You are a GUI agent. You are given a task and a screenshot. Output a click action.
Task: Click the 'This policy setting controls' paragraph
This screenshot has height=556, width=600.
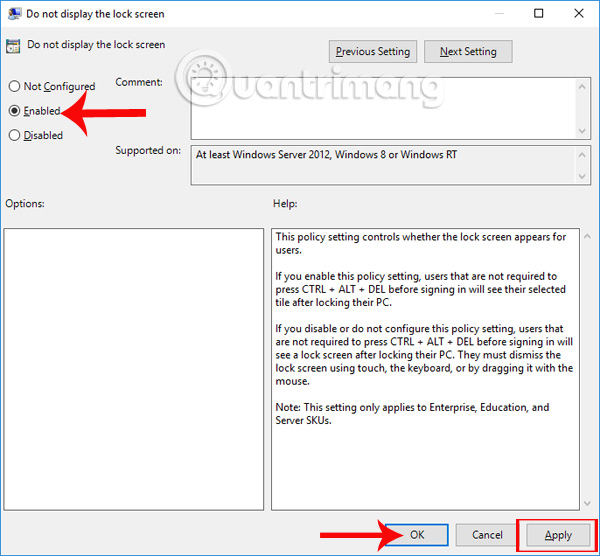[x=421, y=243]
